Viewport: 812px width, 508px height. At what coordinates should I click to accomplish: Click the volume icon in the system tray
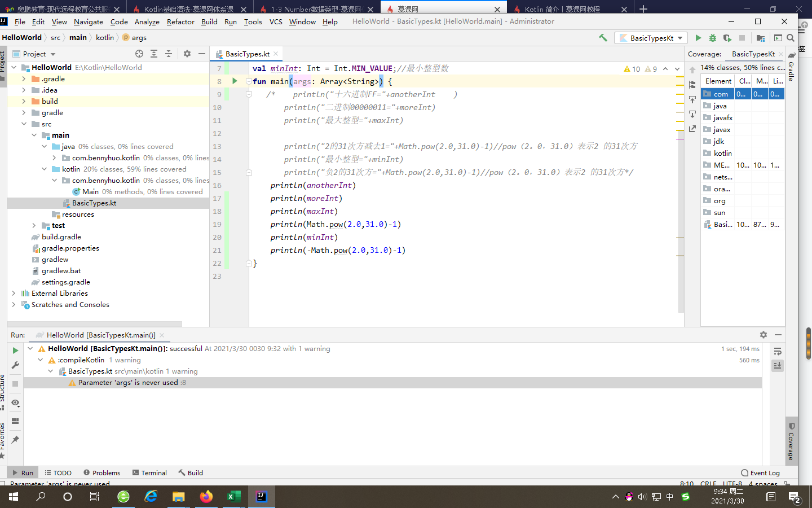(x=642, y=497)
